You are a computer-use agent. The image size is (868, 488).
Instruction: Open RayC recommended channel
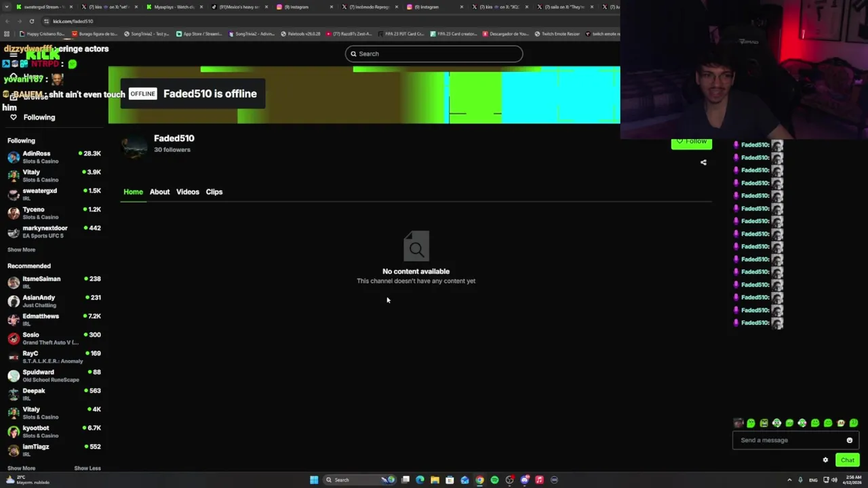click(x=54, y=357)
